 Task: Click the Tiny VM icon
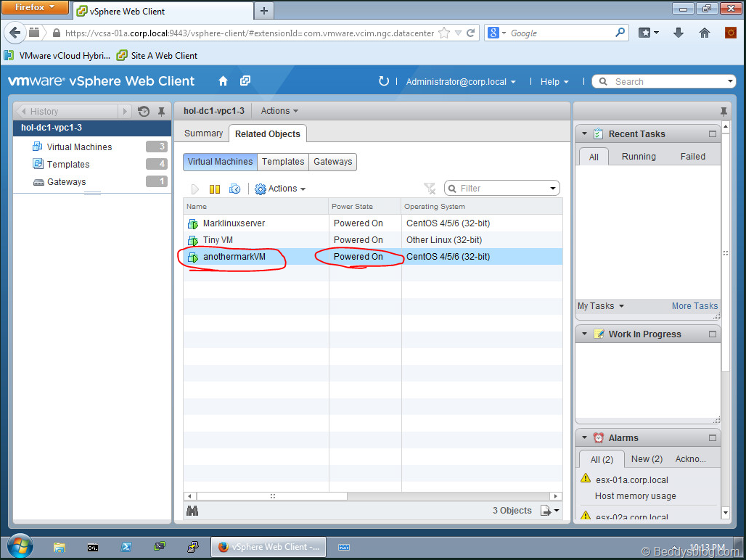(193, 241)
